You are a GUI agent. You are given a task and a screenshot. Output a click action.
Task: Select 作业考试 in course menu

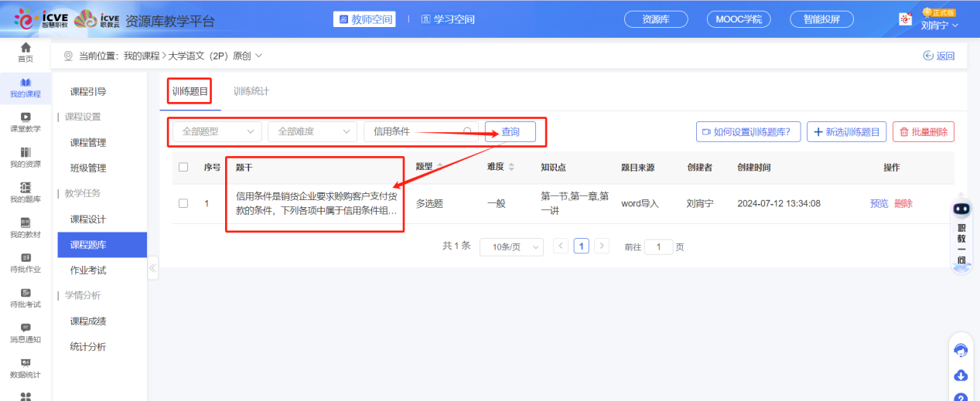[88, 270]
